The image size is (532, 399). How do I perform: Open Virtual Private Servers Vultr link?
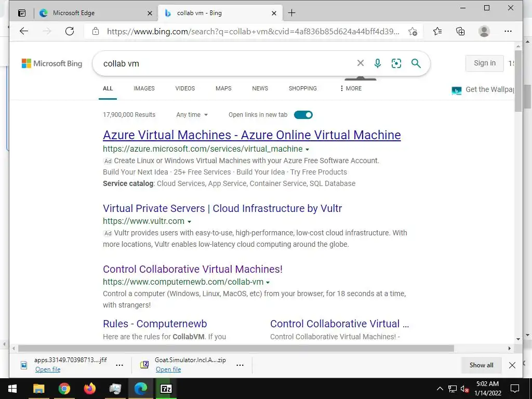tap(222, 208)
